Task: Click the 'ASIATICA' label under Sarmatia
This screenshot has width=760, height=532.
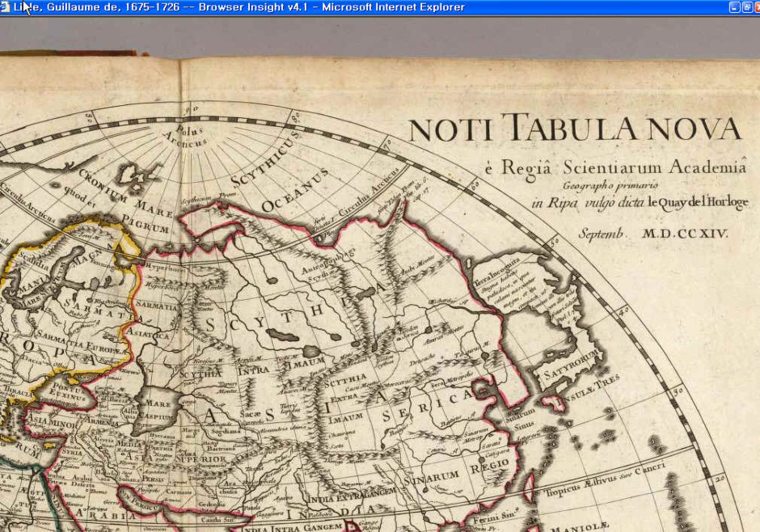Action: 148,333
